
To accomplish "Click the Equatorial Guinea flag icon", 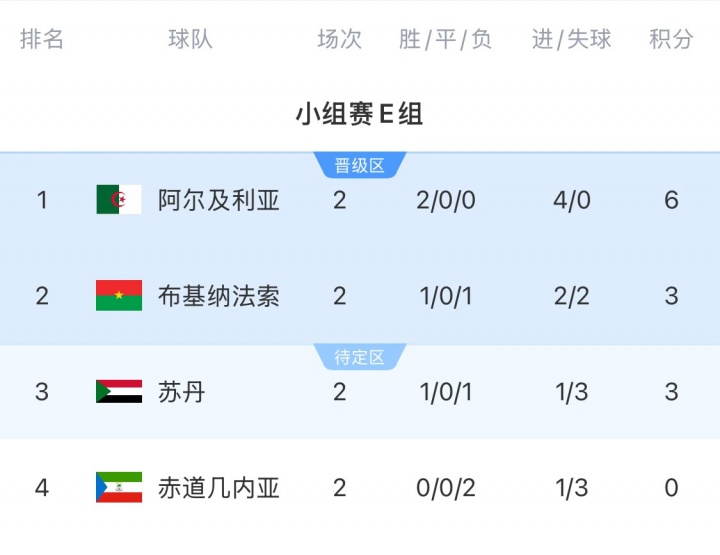I will [x=119, y=488].
